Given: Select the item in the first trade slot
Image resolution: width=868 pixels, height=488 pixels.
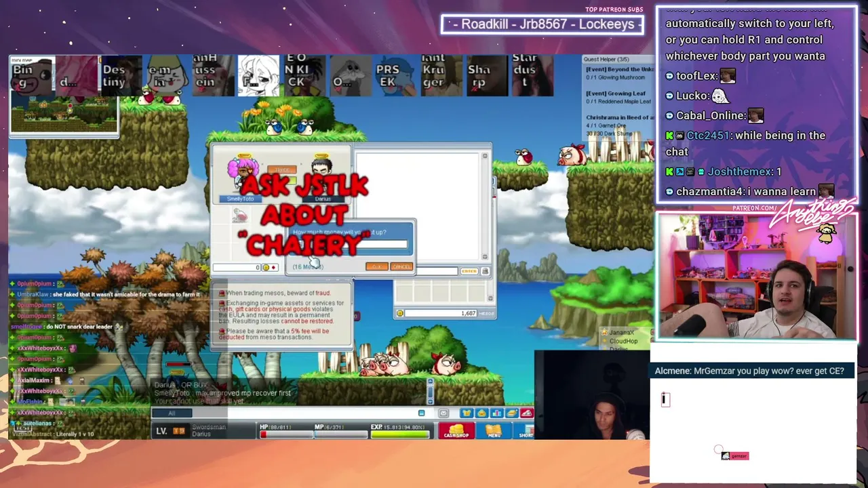Looking at the screenshot, I should coord(239,216).
